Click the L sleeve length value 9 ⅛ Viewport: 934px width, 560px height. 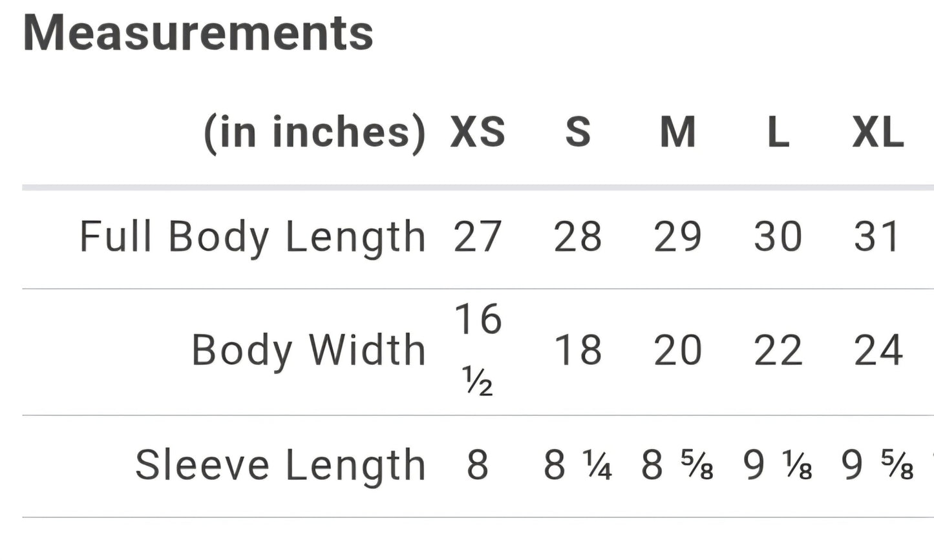tap(778, 465)
